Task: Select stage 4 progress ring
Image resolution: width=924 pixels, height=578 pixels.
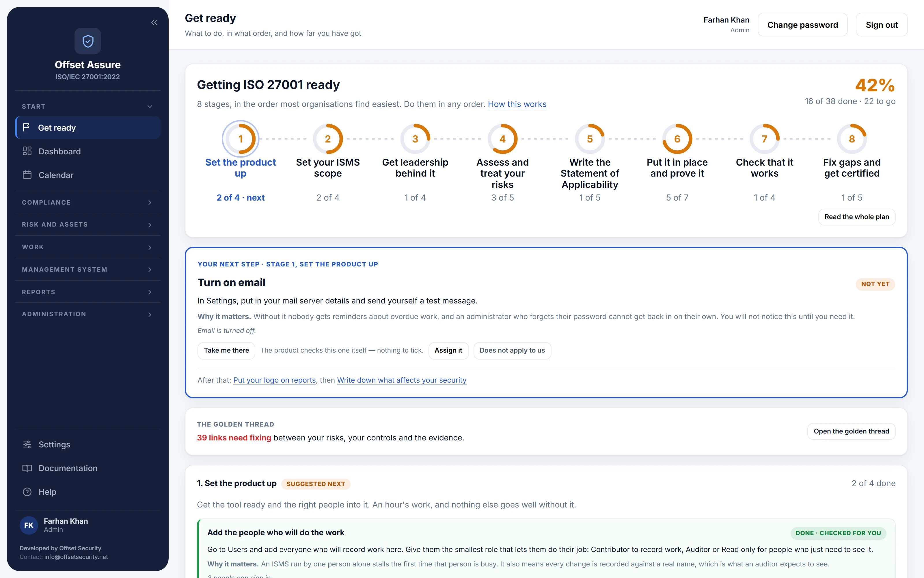Action: click(x=502, y=139)
